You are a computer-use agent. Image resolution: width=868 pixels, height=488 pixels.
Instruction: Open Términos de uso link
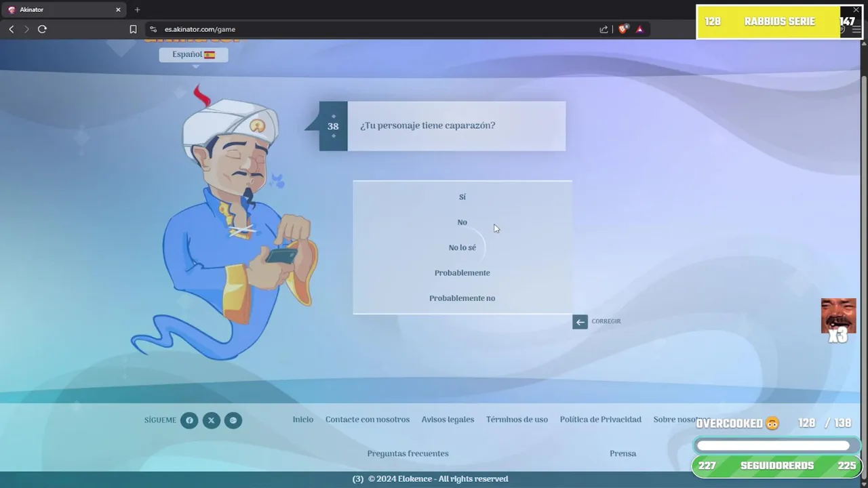pyautogui.click(x=517, y=420)
